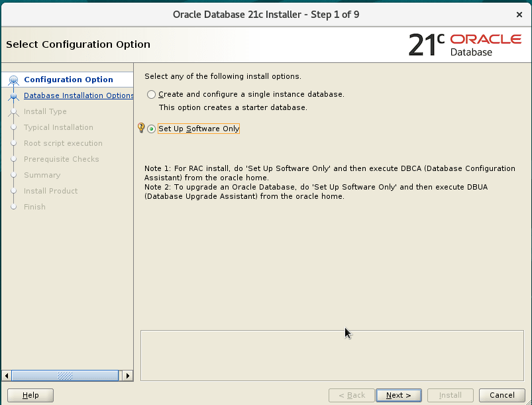This screenshot has height=405, width=532.
Task: Click the Finish step label
Action: click(34, 207)
